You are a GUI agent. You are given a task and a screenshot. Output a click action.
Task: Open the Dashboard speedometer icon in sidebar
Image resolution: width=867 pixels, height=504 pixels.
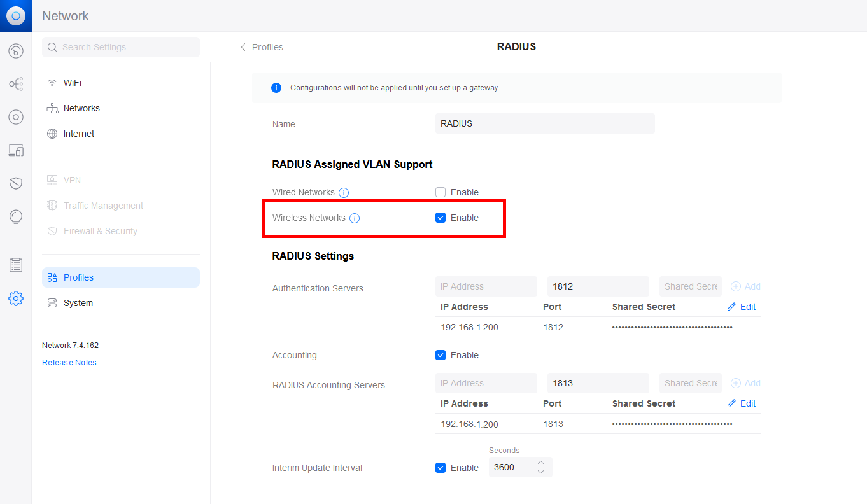(x=15, y=51)
